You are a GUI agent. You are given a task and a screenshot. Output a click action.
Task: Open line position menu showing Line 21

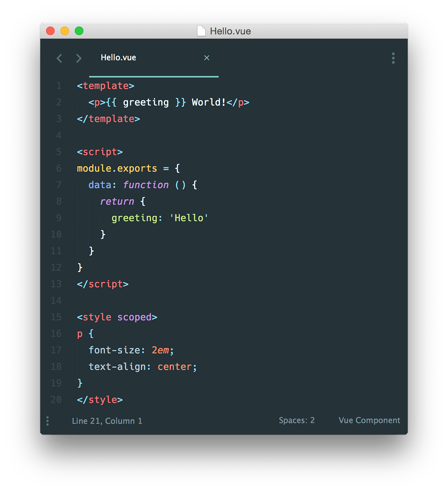pos(107,421)
